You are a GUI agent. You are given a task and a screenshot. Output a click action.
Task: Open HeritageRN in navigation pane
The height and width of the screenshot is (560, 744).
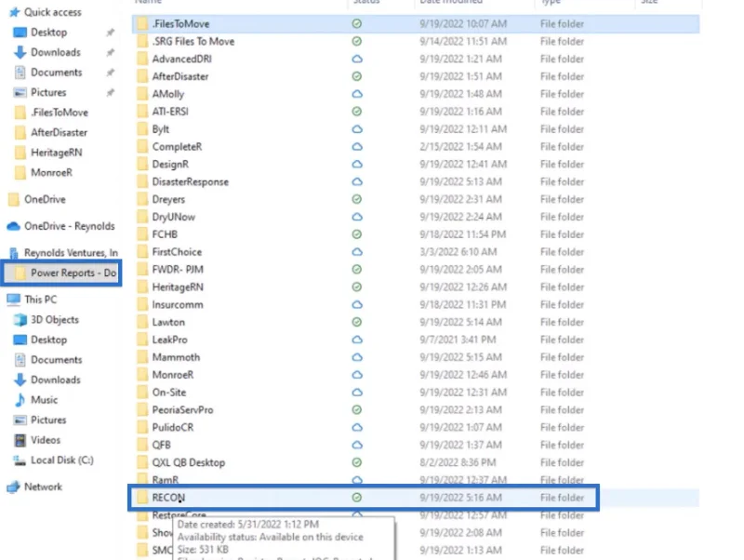(48, 153)
